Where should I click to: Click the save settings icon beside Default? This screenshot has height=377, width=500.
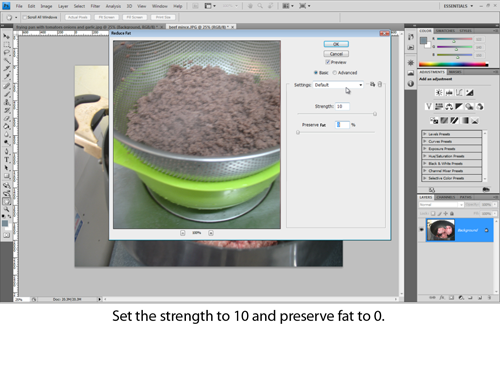[x=372, y=85]
